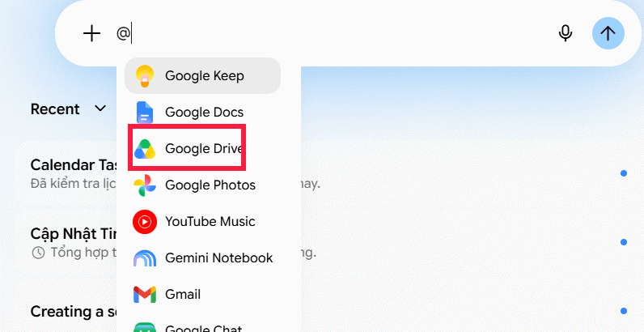
Task: Choose Google Photos in the dropdown
Action: coord(202,185)
